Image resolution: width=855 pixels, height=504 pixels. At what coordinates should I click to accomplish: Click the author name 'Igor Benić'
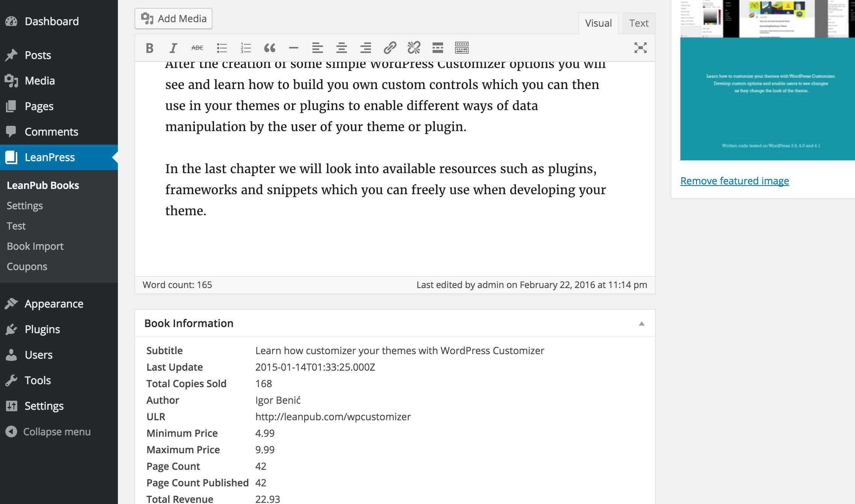click(x=278, y=400)
